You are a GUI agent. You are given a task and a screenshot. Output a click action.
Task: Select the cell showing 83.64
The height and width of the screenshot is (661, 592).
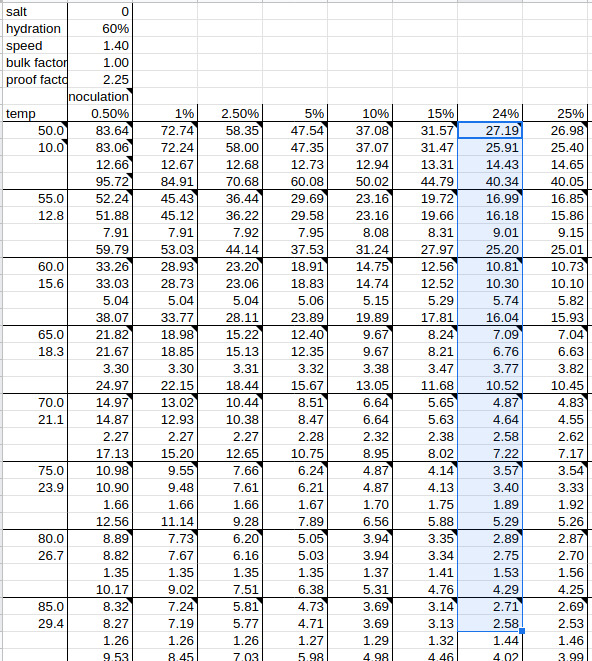coord(100,130)
